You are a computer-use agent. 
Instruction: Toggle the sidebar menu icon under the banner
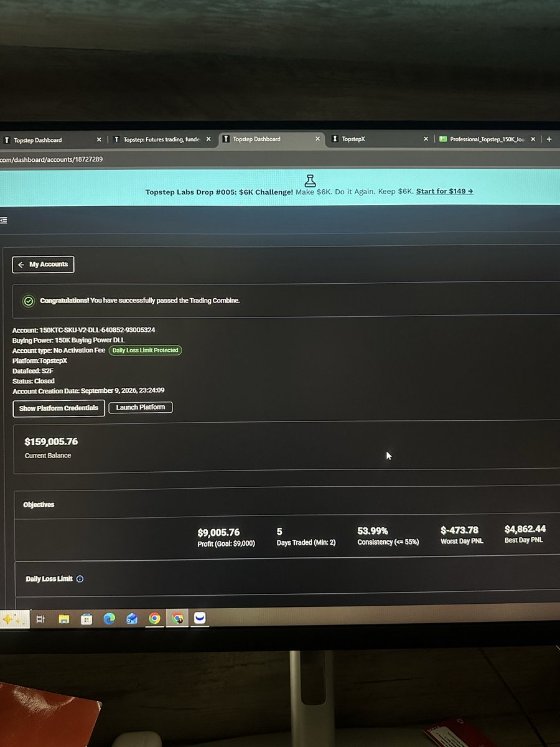[x=3, y=220]
